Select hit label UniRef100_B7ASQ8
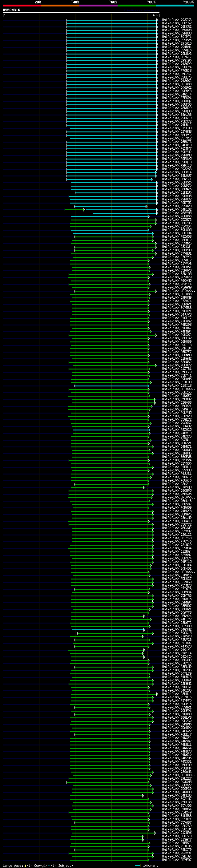The width and height of the screenshot is (197, 868). click(x=177, y=487)
